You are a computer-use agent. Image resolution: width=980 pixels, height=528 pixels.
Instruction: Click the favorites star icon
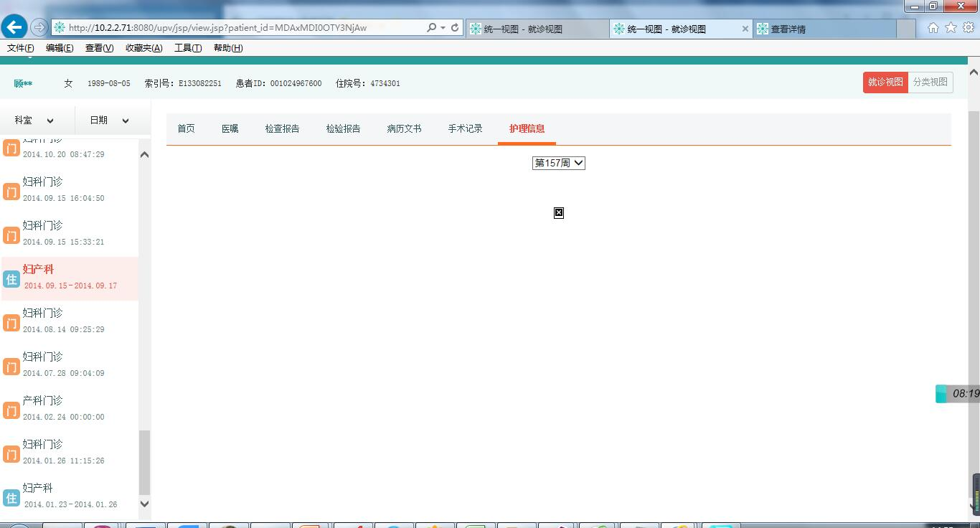[951, 28]
